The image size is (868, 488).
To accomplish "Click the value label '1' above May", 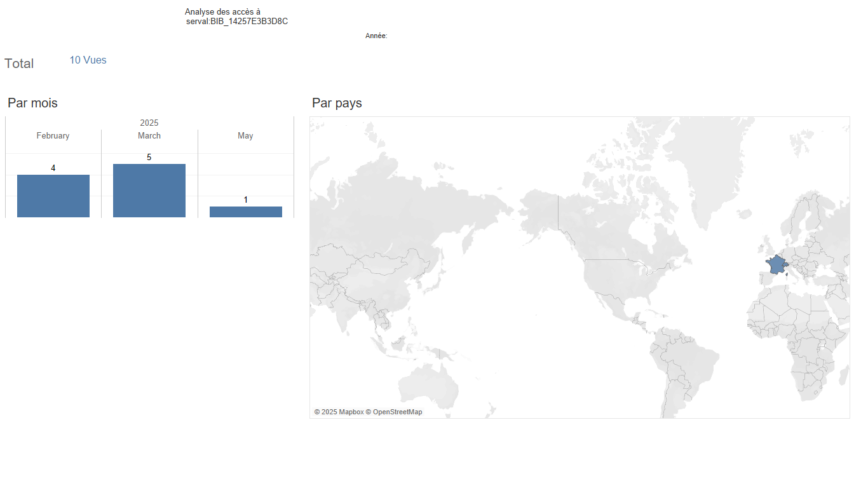I will [246, 200].
